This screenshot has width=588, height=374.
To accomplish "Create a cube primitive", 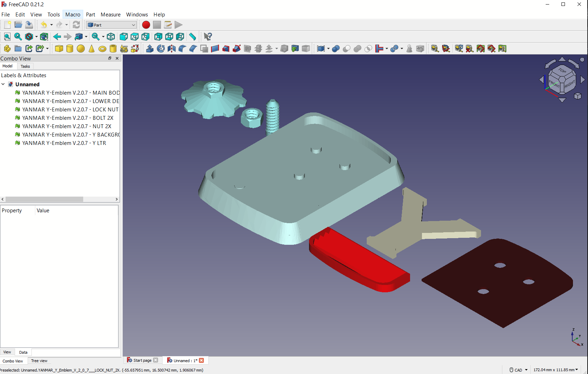I will click(x=59, y=49).
